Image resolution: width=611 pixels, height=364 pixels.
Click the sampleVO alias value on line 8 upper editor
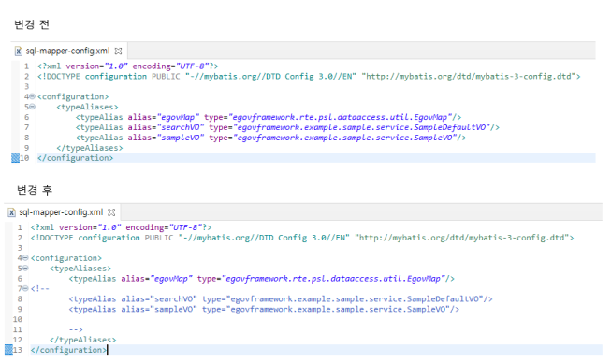pos(181,138)
